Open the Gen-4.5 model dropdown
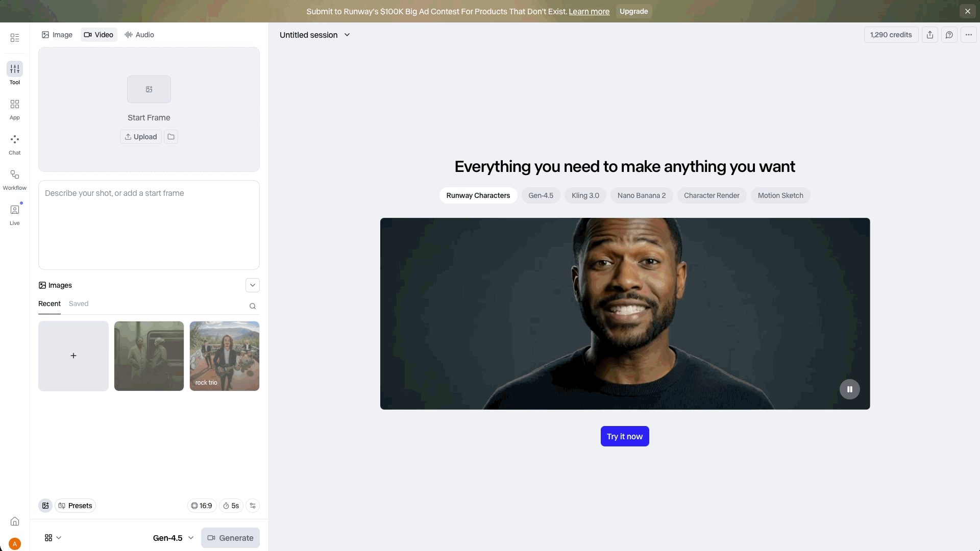Image resolution: width=980 pixels, height=551 pixels. [x=173, y=538]
